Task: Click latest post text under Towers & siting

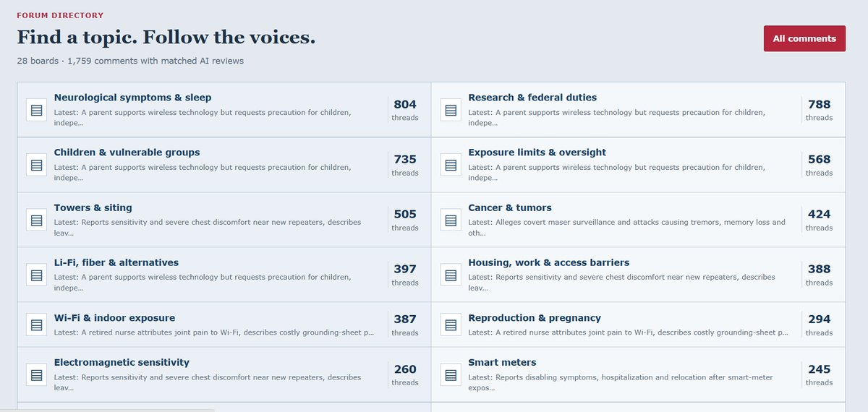Action: tap(208, 228)
